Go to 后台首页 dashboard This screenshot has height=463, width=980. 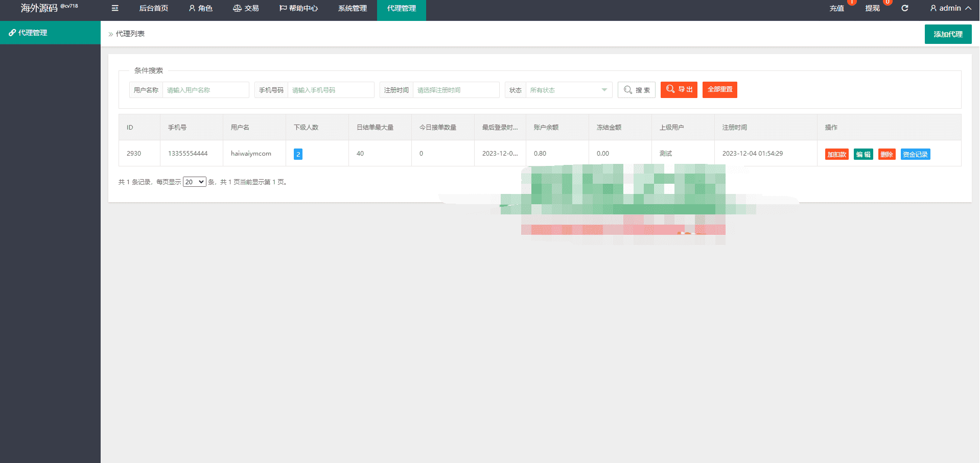[x=154, y=8]
